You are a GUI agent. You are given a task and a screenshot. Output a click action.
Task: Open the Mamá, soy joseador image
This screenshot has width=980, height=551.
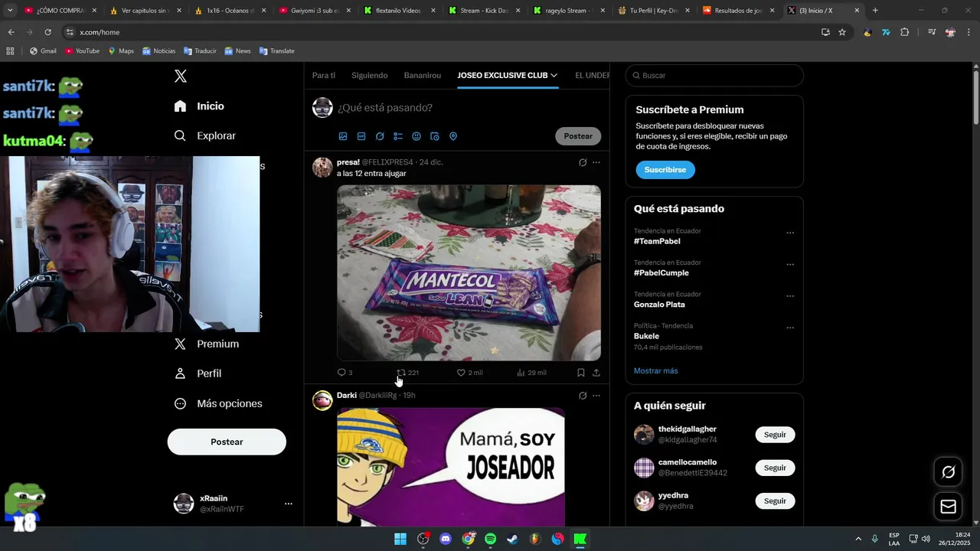(451, 466)
